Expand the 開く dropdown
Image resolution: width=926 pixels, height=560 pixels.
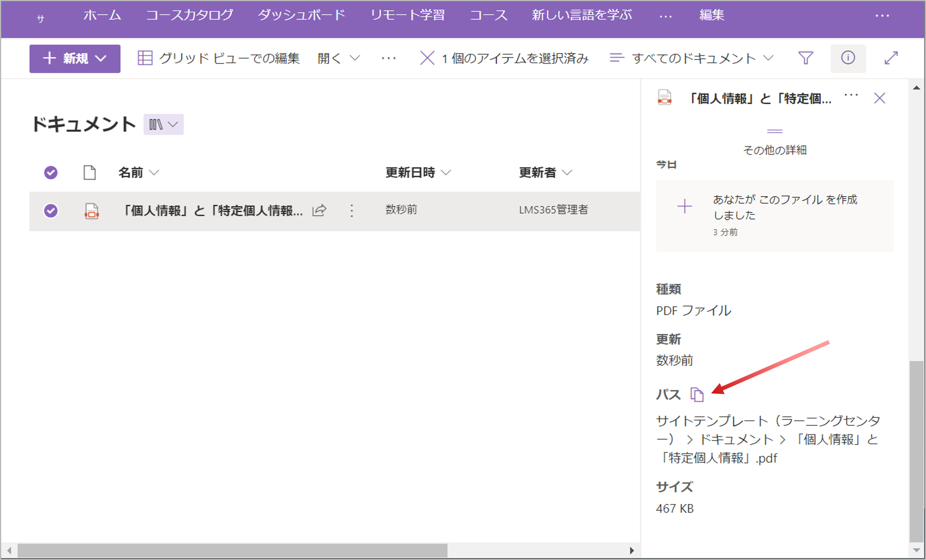339,59
